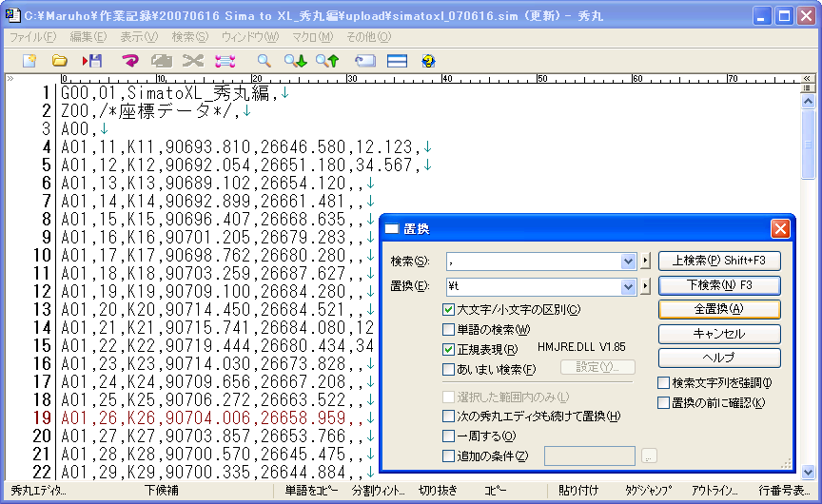
Task: Enable あいまい検索 checkbox
Action: [x=448, y=369]
